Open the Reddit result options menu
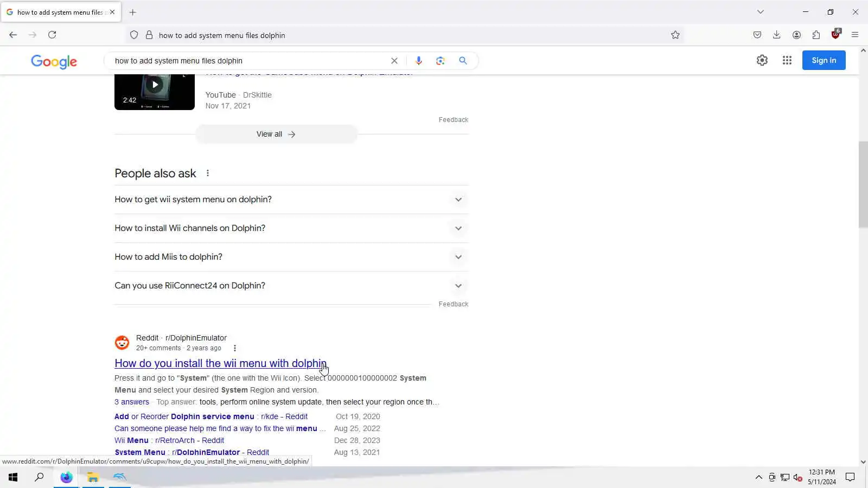 (235, 348)
